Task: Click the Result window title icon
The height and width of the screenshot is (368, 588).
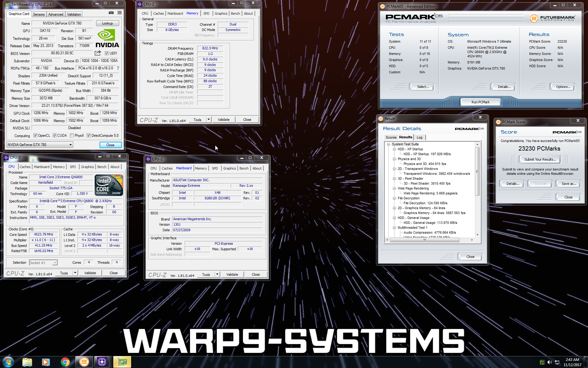Action: click(x=381, y=119)
